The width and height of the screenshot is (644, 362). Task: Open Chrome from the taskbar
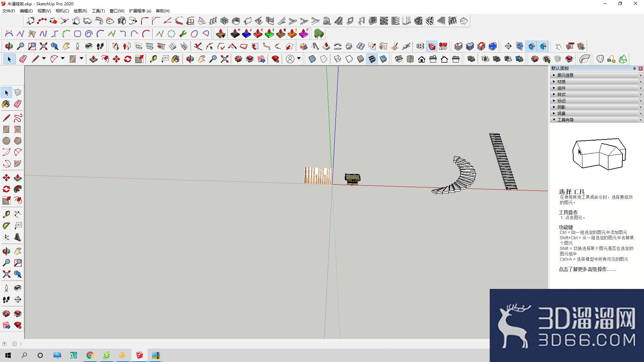click(x=90, y=355)
